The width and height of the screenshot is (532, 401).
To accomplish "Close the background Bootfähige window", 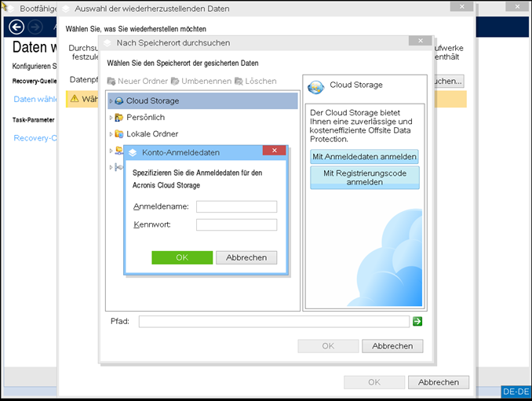I will 517,6.
